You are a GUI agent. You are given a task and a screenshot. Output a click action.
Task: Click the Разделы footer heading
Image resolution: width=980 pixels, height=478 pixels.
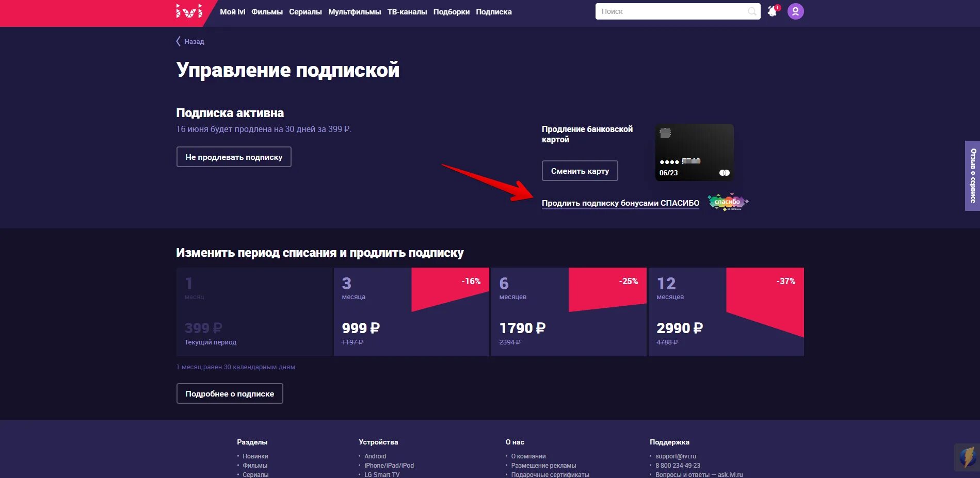pyautogui.click(x=252, y=442)
